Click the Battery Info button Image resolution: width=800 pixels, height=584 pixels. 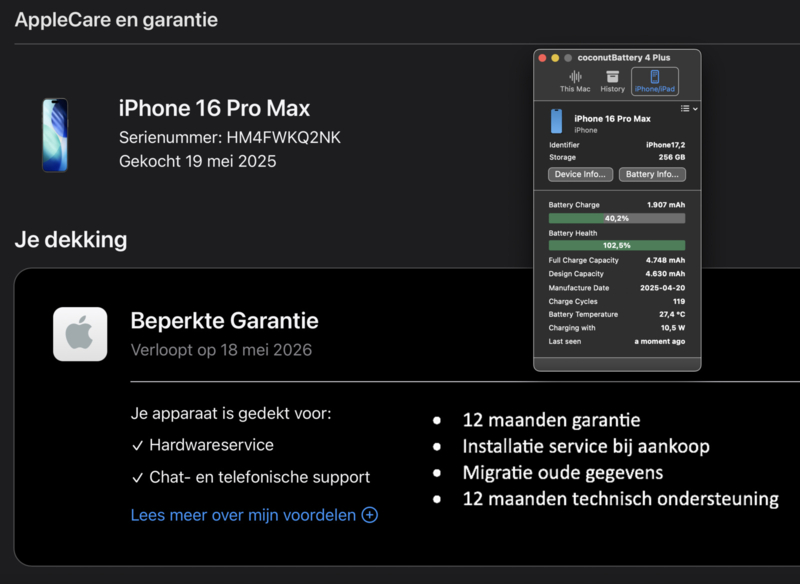pyautogui.click(x=652, y=174)
